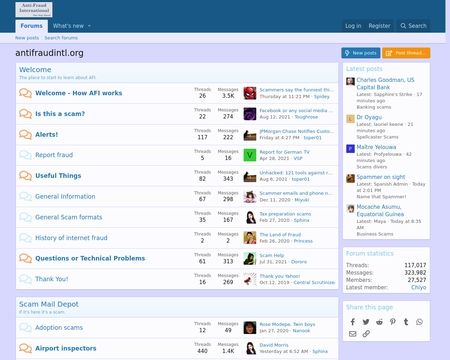Image resolution: width=450 pixels, height=360 pixels.
Task: Open the History of internet fraud forum
Action: coord(71,238)
